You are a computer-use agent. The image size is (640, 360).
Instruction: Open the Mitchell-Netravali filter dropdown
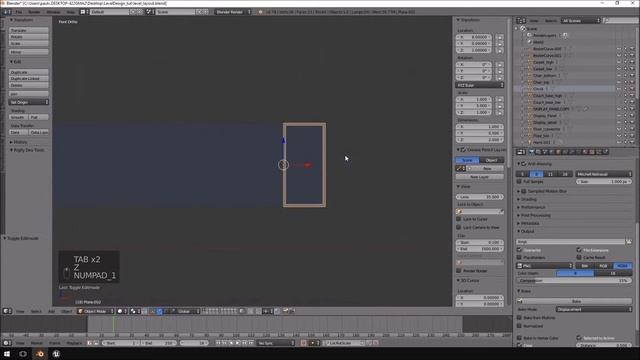tap(604, 174)
